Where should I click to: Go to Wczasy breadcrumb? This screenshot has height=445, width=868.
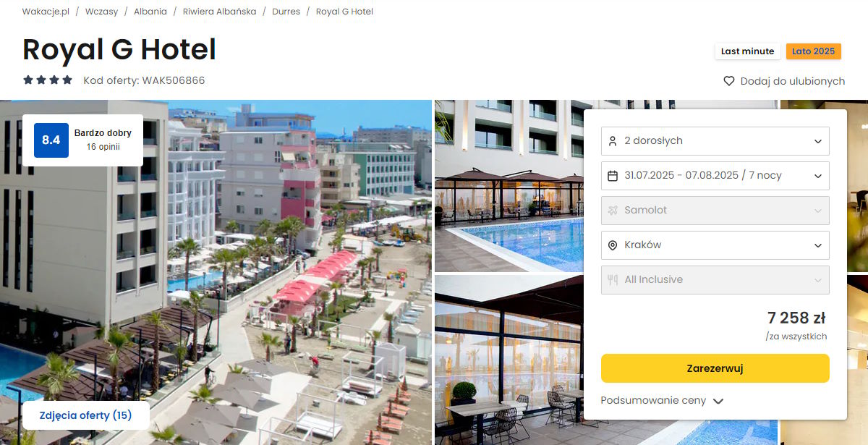pyautogui.click(x=101, y=12)
